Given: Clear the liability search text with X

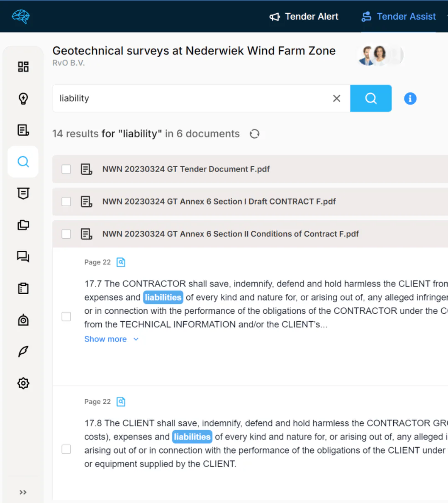Looking at the screenshot, I should click(337, 98).
